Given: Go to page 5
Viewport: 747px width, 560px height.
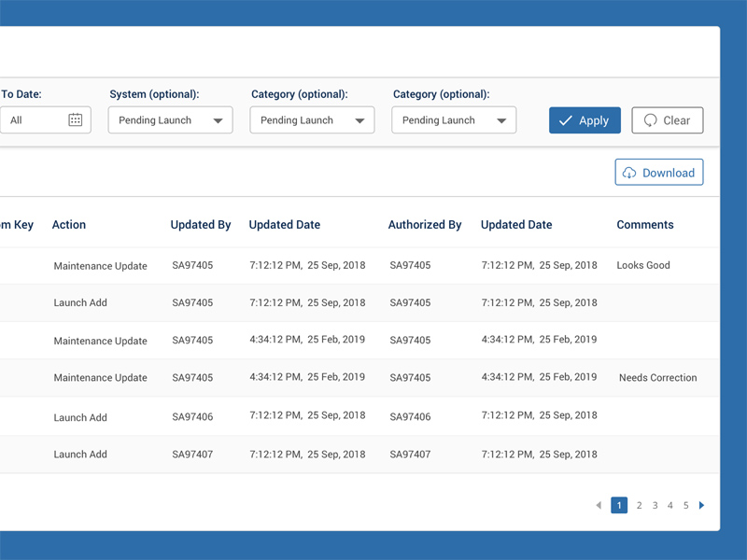Looking at the screenshot, I should [x=685, y=506].
